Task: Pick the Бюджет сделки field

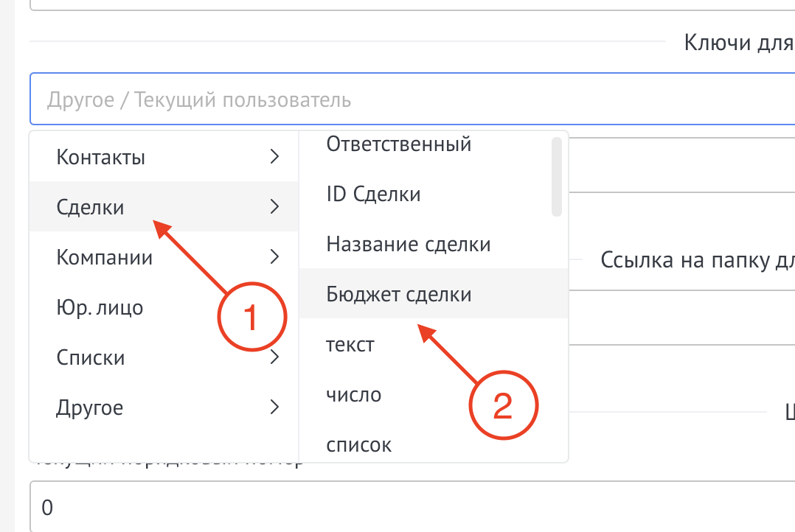Action: point(434,294)
